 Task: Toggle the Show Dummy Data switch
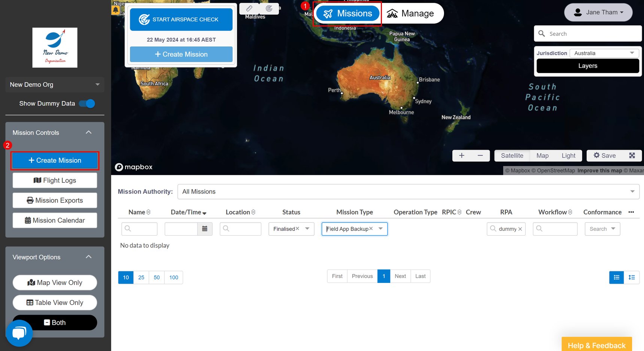coord(86,103)
